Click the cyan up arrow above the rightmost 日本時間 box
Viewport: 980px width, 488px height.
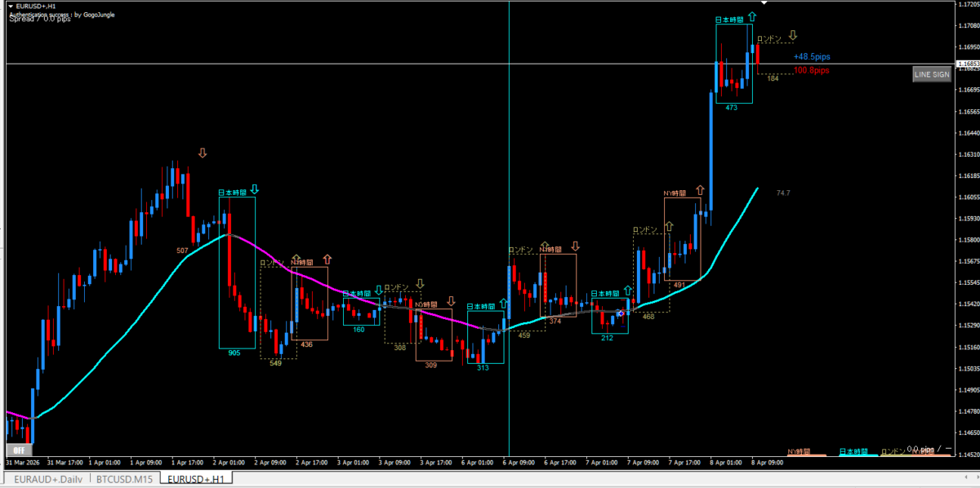click(751, 16)
